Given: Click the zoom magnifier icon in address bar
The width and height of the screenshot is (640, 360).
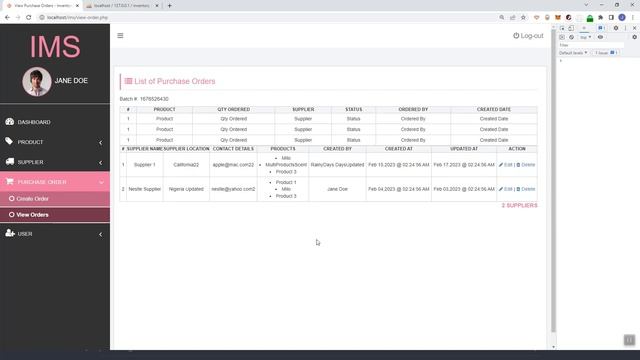Looking at the screenshot, I should [502, 18].
